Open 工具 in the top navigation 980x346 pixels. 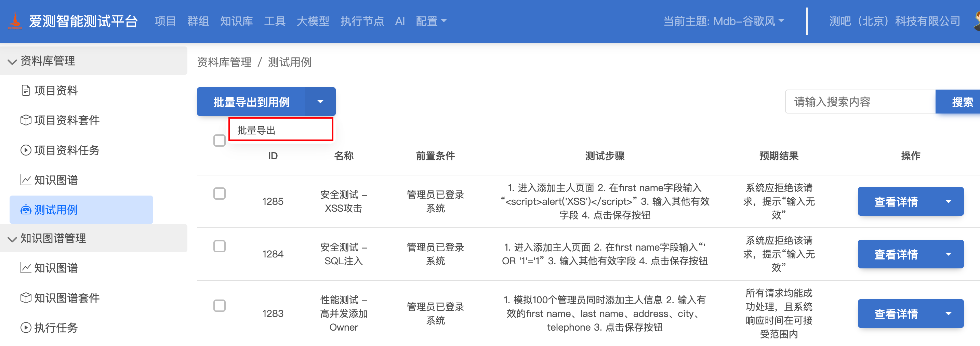coord(275,21)
